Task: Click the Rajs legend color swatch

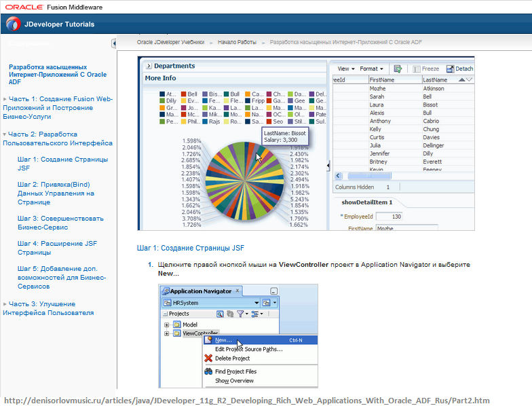Action: [205, 122]
